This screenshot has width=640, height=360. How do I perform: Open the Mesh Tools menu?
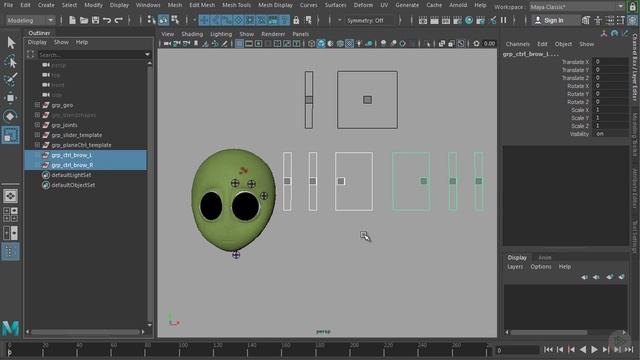pyautogui.click(x=236, y=5)
